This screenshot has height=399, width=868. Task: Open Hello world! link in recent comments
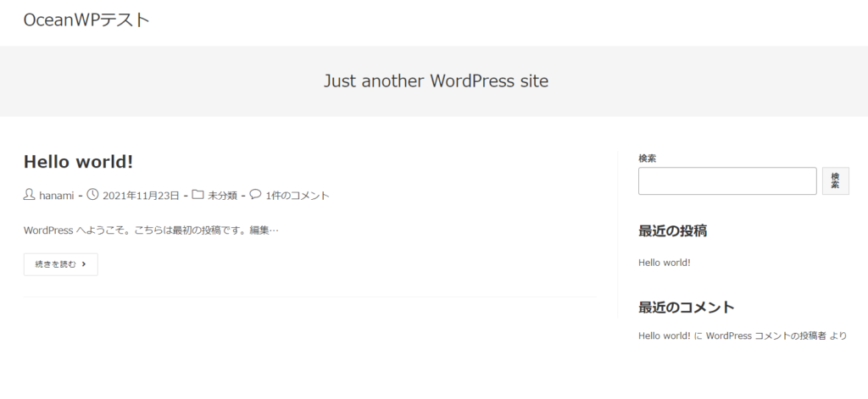click(x=665, y=336)
